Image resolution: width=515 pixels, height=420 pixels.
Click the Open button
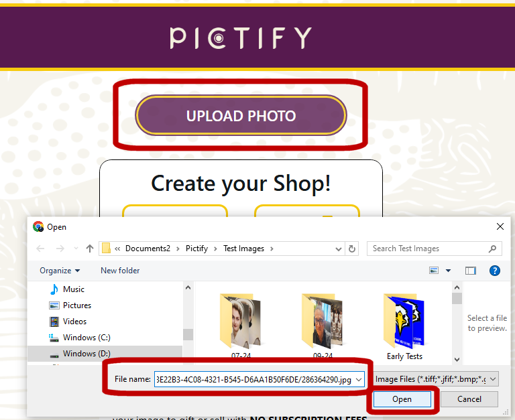tap(402, 399)
